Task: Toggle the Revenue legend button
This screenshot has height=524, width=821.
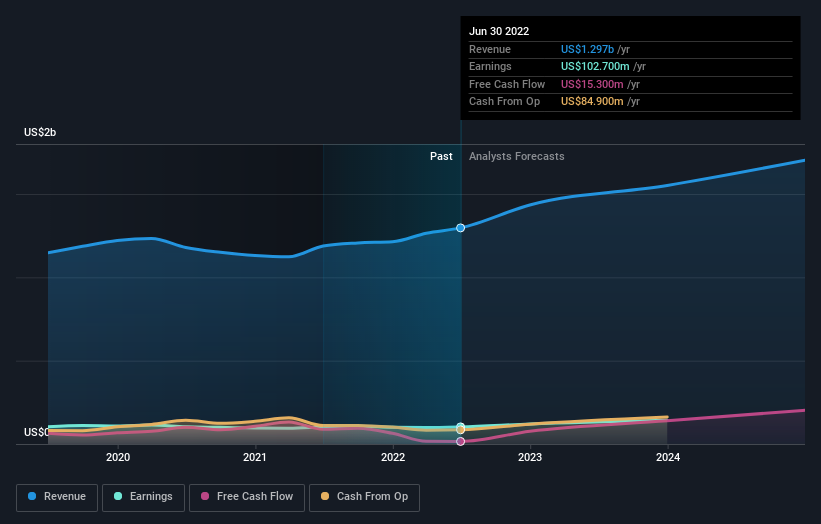Action: coord(57,497)
